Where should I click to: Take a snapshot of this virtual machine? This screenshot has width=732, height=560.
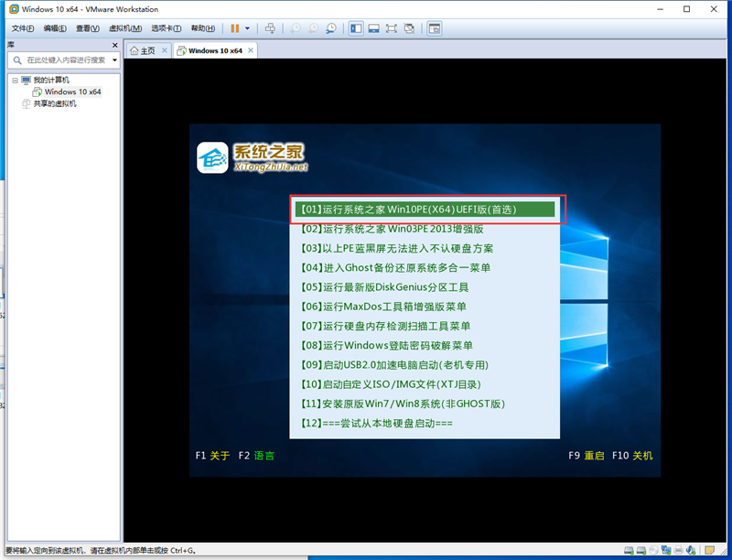pos(297,28)
